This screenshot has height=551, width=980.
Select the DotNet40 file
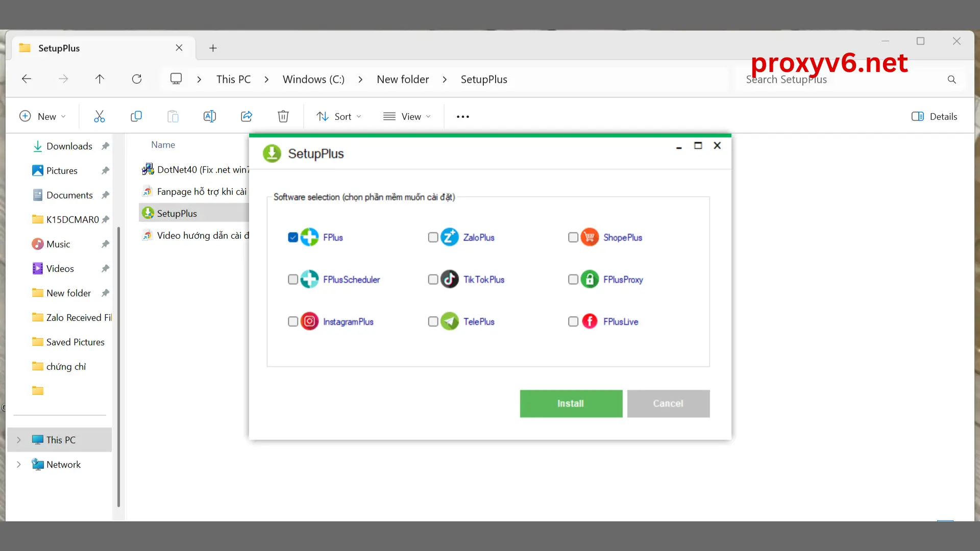[x=195, y=169]
